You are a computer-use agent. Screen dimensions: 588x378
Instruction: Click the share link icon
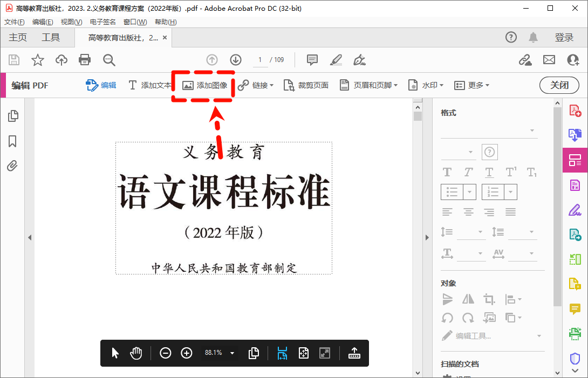tap(525, 60)
